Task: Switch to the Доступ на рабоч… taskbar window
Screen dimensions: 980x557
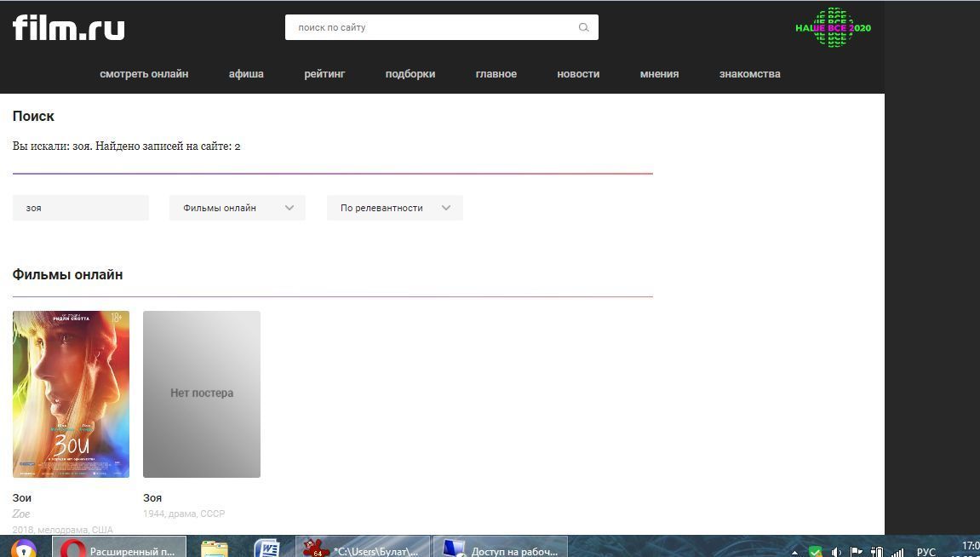Action: point(500,549)
